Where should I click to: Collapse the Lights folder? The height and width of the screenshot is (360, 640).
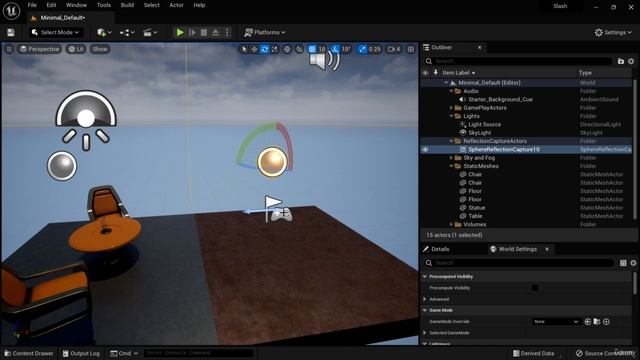pyautogui.click(x=451, y=116)
